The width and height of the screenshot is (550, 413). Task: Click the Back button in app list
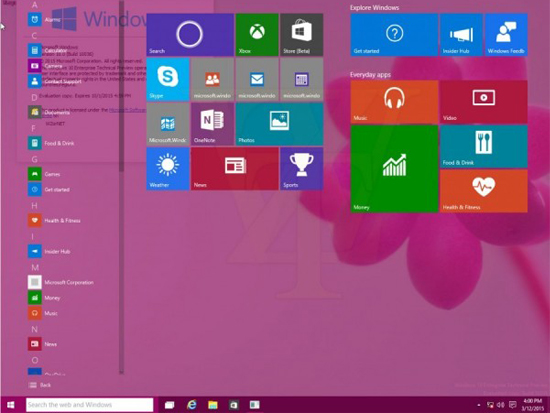tap(39, 385)
